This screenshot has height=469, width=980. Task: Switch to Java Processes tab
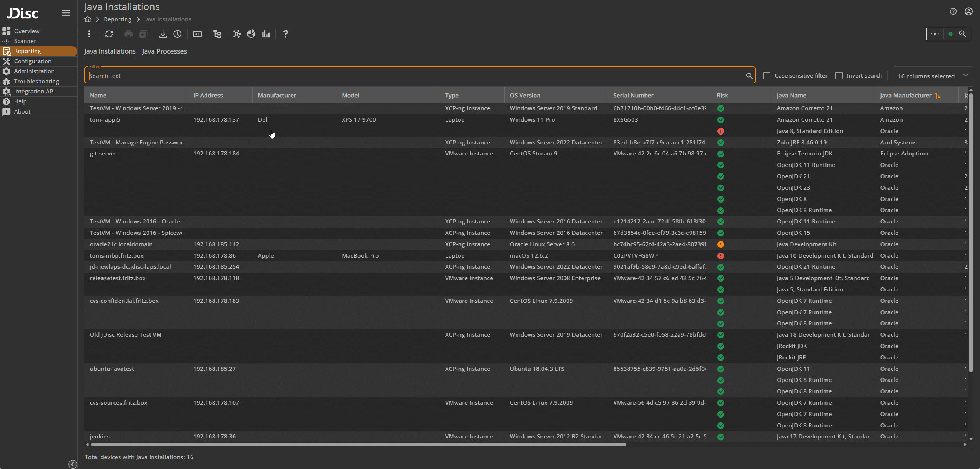click(x=164, y=51)
